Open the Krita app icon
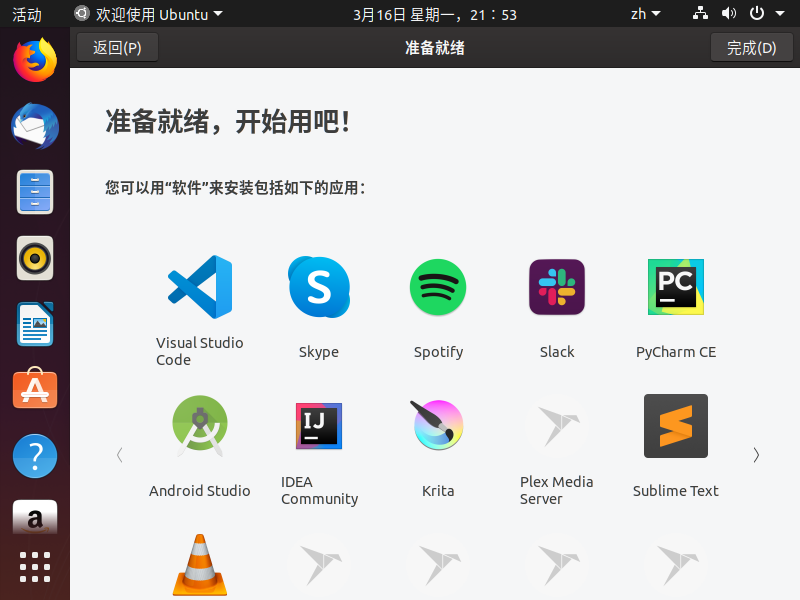This screenshot has width=800, height=600. pos(438,424)
